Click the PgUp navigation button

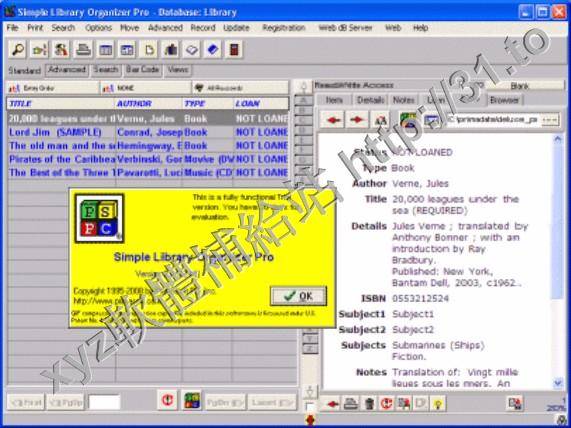65,403
